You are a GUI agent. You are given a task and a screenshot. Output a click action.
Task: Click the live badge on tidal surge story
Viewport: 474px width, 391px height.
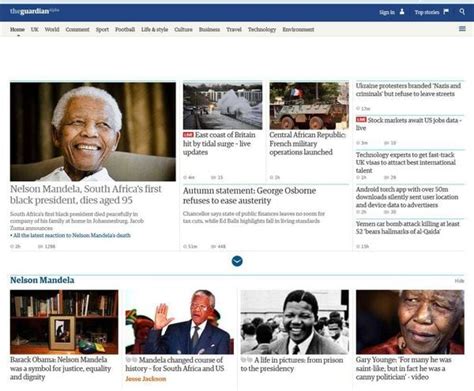click(x=188, y=135)
